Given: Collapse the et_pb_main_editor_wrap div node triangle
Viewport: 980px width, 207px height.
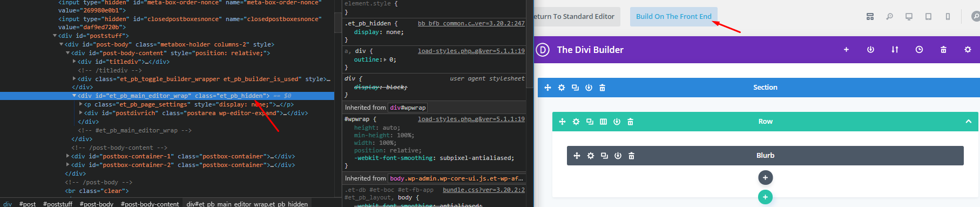Looking at the screenshot, I should click(x=74, y=96).
